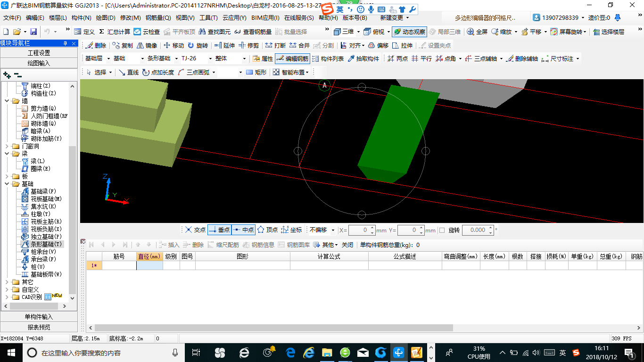644x362 pixels.
Task: Click 其他 in the rebar table toolbar
Action: pos(327,245)
